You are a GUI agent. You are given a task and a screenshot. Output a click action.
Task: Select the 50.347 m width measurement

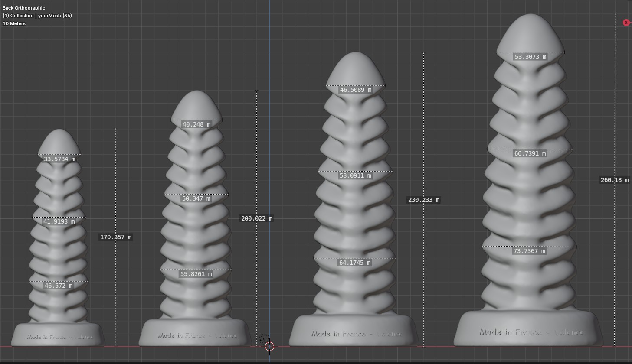(196, 198)
